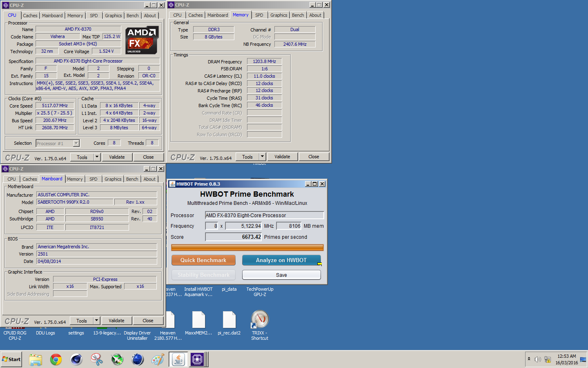The image size is (588, 368).
Task: Click the blue globe taskbar icon
Action: coord(138,359)
